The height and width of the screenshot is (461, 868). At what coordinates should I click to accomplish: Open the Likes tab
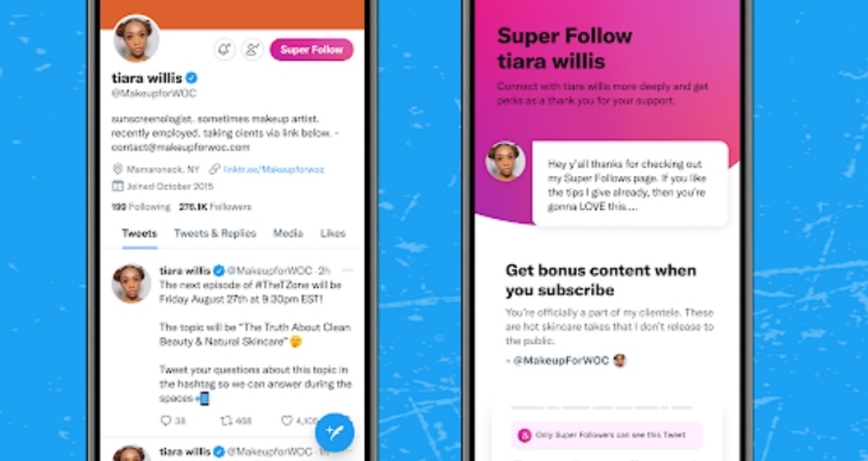(333, 233)
